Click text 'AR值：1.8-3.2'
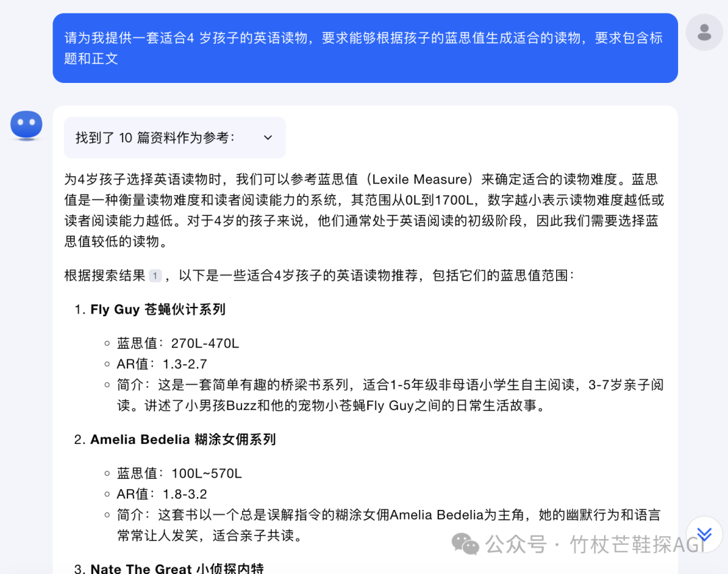This screenshot has height=574, width=728. [162, 494]
